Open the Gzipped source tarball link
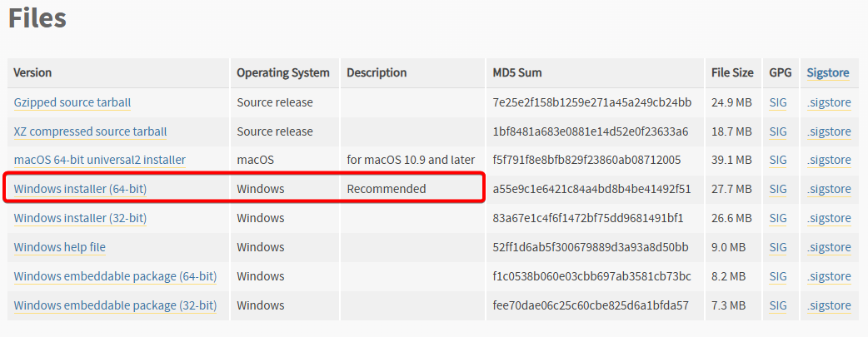Image resolution: width=868 pixels, height=337 pixels. [x=72, y=102]
